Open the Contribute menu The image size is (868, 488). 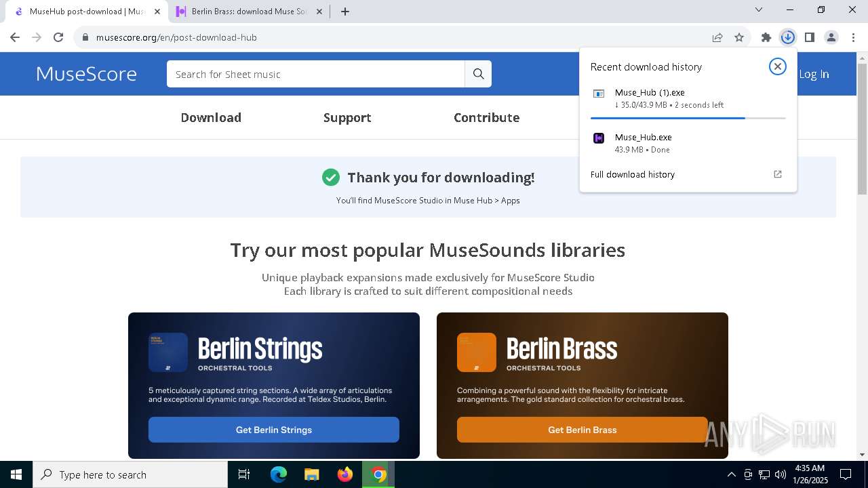pos(487,117)
